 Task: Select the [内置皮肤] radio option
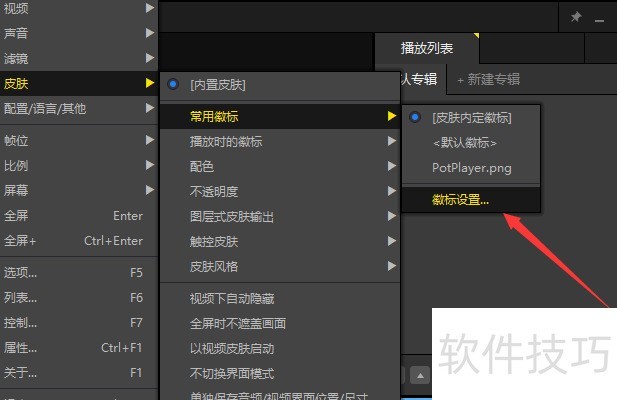click(x=280, y=85)
